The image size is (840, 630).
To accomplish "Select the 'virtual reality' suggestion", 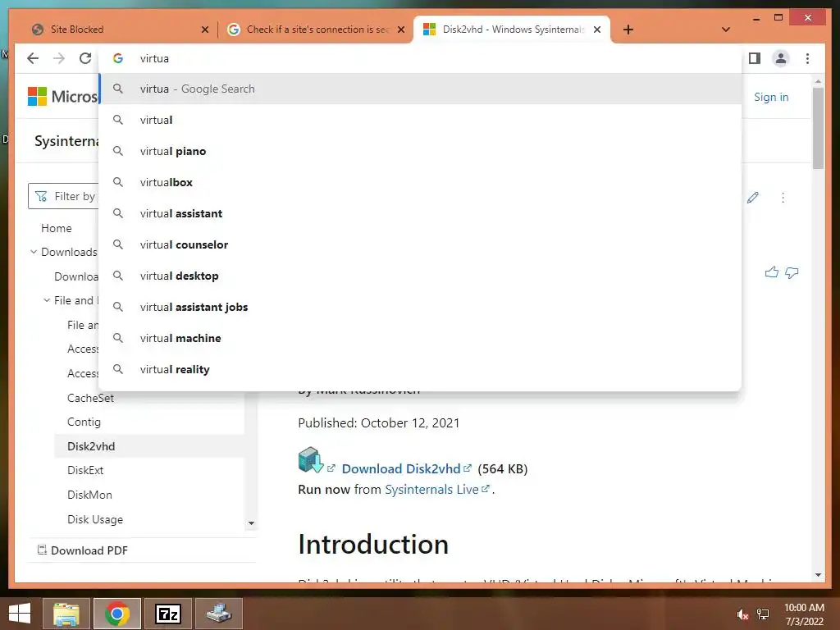I will click(421, 369).
